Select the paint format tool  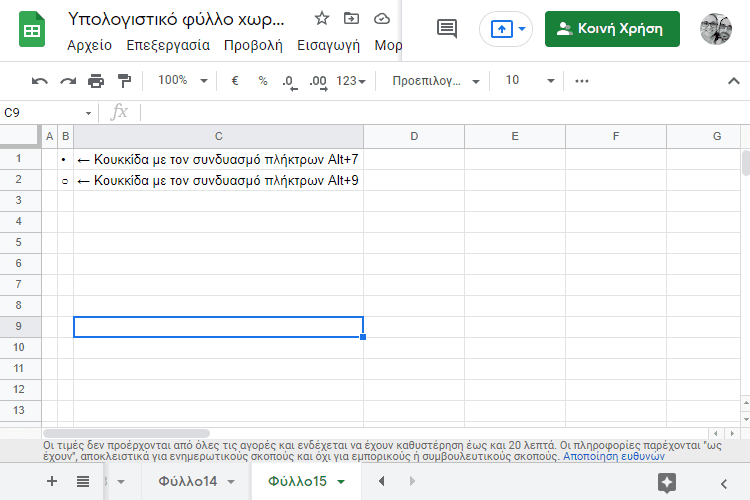[x=124, y=81]
